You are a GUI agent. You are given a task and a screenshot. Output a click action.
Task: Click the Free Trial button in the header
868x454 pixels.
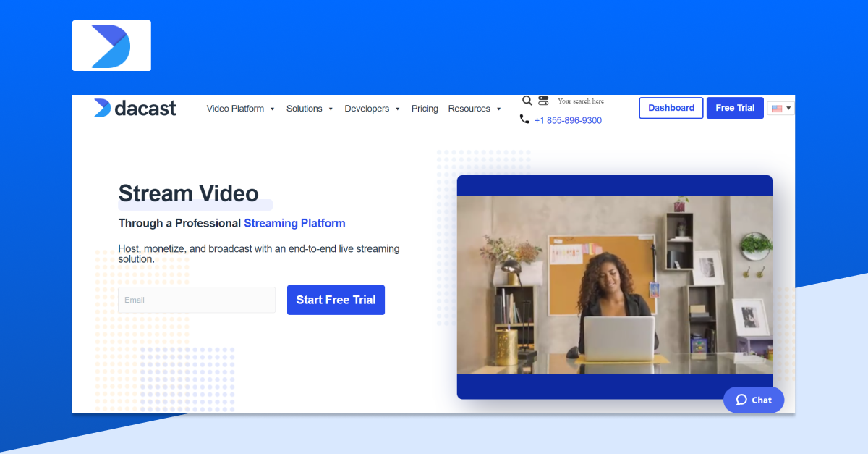point(735,107)
